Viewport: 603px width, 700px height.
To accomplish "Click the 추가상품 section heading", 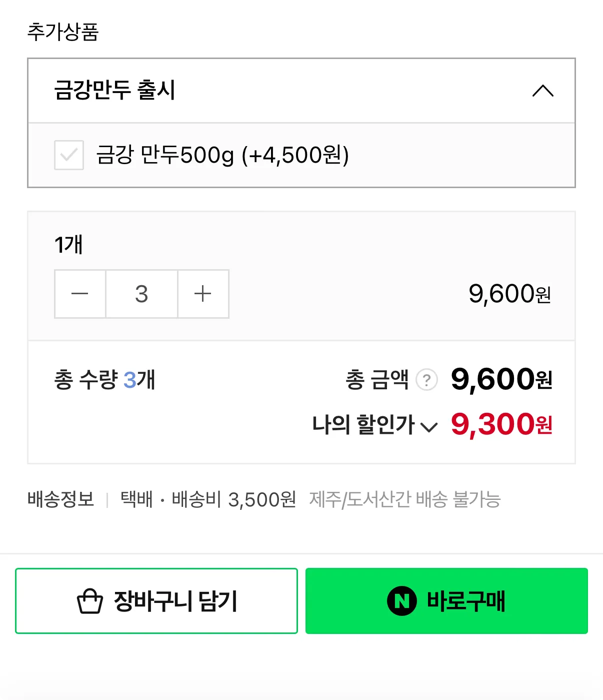I will point(63,32).
